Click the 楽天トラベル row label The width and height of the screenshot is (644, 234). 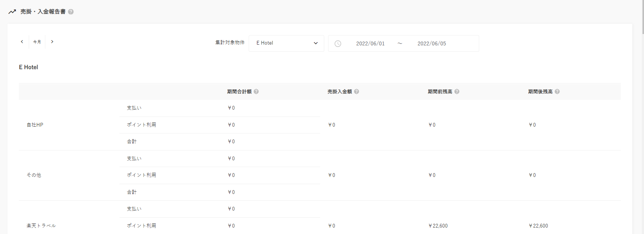tap(41, 226)
